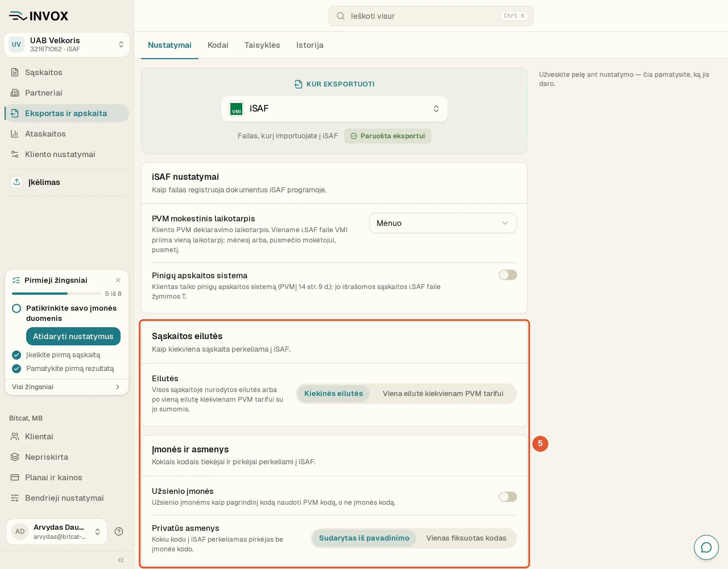Viewport: 728px width, 569px height.
Task: Open the help question mark icon
Action: coord(119,531)
